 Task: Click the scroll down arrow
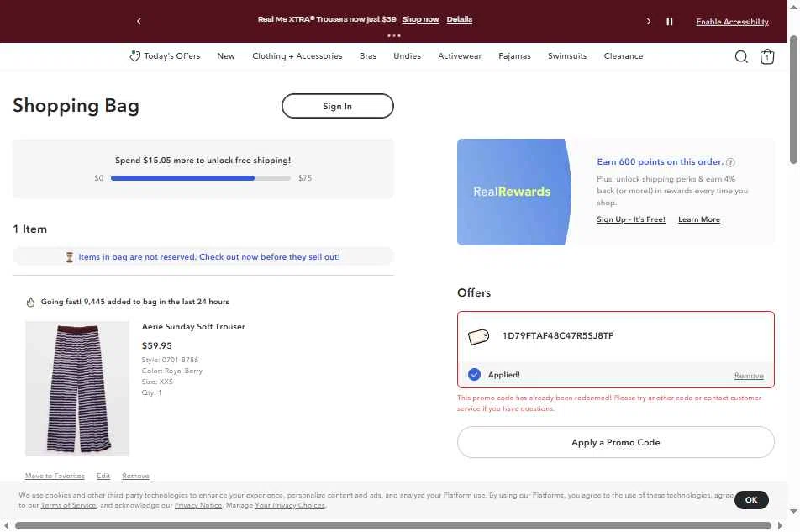pyautogui.click(x=793, y=511)
